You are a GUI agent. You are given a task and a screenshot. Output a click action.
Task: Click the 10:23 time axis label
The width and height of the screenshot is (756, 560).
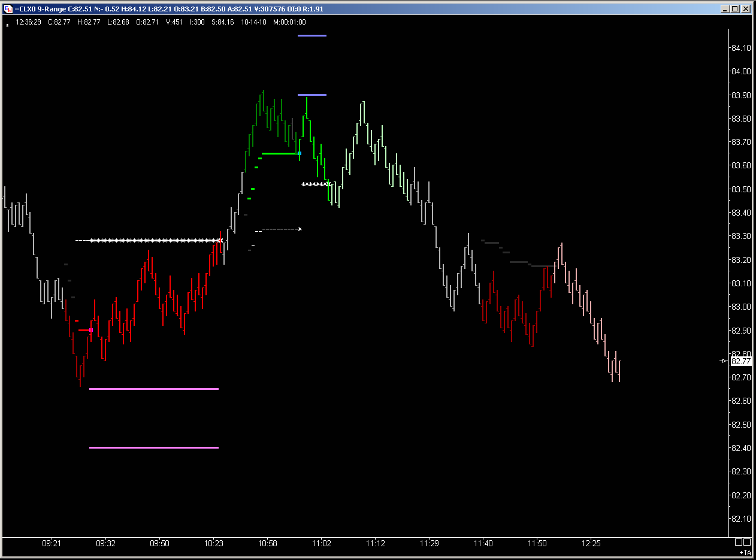point(214,544)
